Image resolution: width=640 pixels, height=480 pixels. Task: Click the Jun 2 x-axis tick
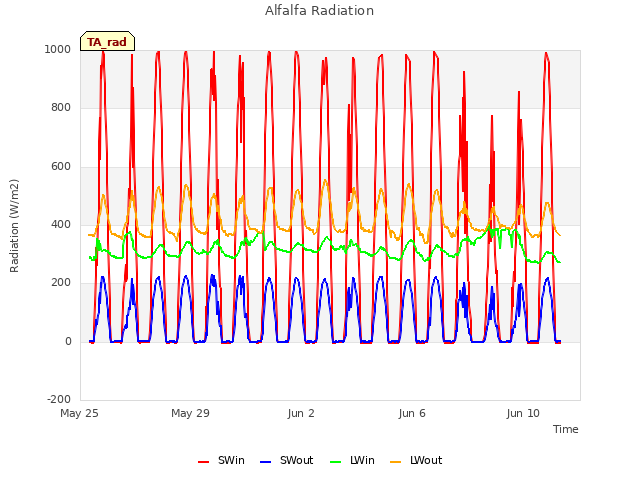pyautogui.click(x=301, y=413)
